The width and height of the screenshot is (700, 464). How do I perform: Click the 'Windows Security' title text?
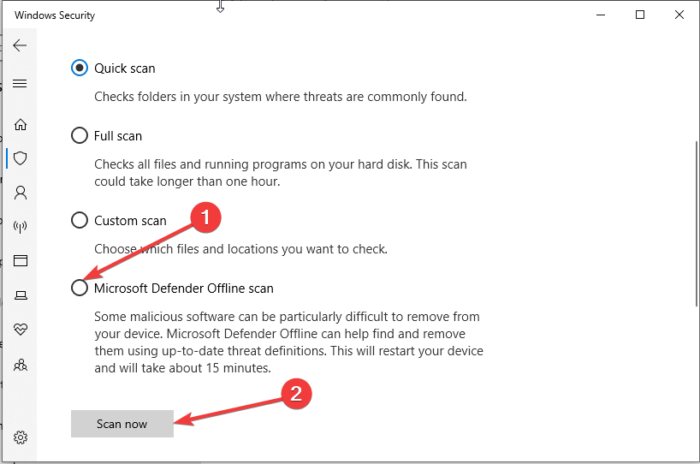(54, 15)
